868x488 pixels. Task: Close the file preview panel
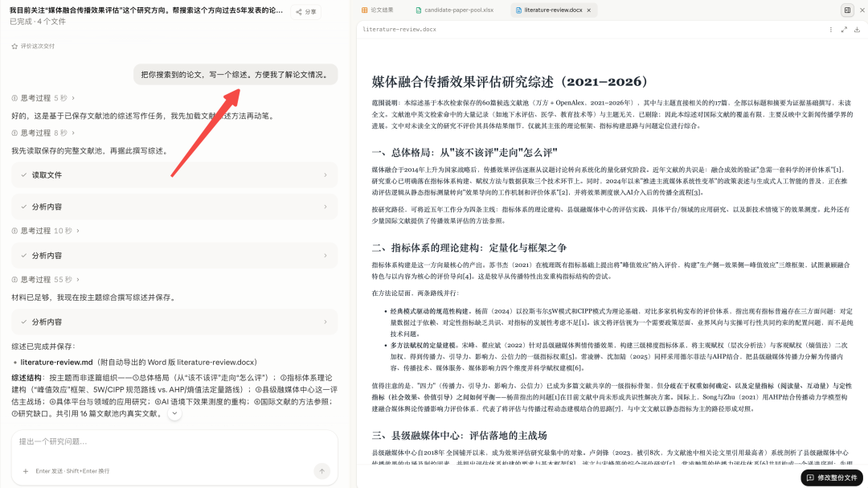[x=862, y=10]
